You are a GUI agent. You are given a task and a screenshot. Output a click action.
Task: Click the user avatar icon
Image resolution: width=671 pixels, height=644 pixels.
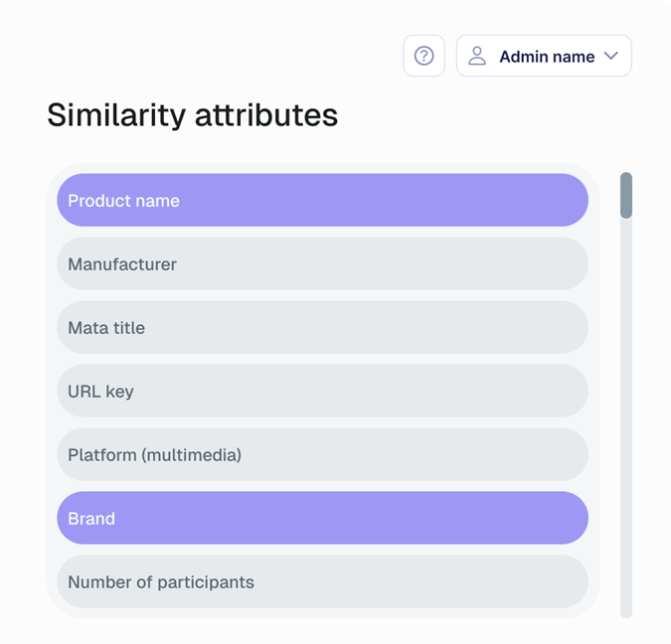click(477, 56)
